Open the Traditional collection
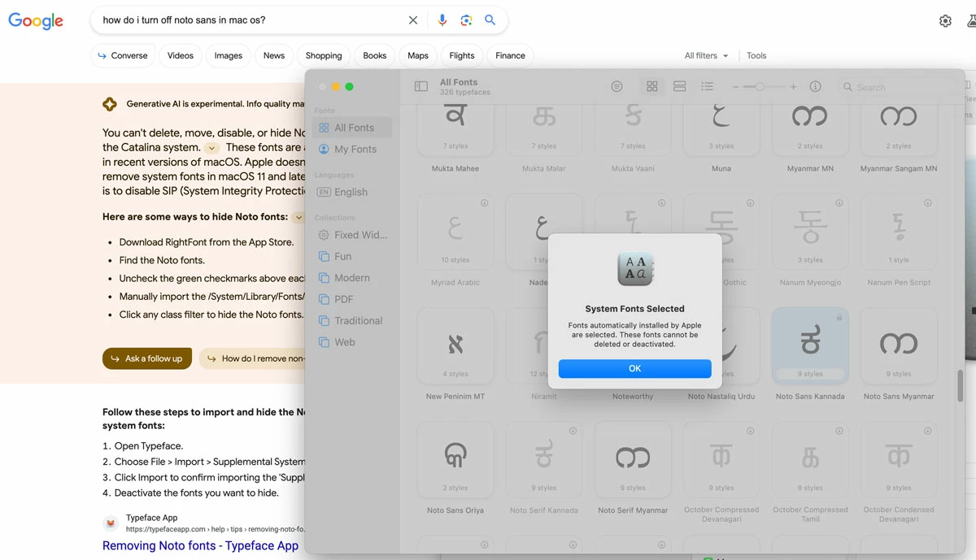The width and height of the screenshot is (976, 560). coord(352,320)
